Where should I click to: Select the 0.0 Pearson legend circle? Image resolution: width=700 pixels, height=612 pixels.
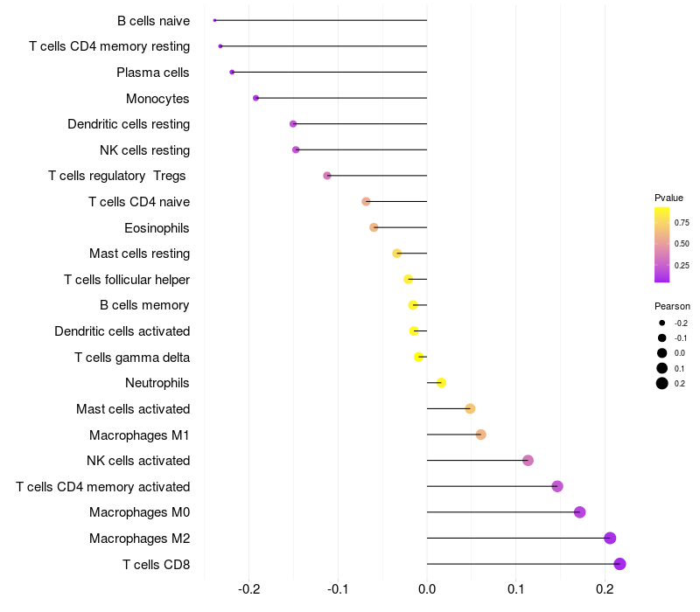(662, 353)
